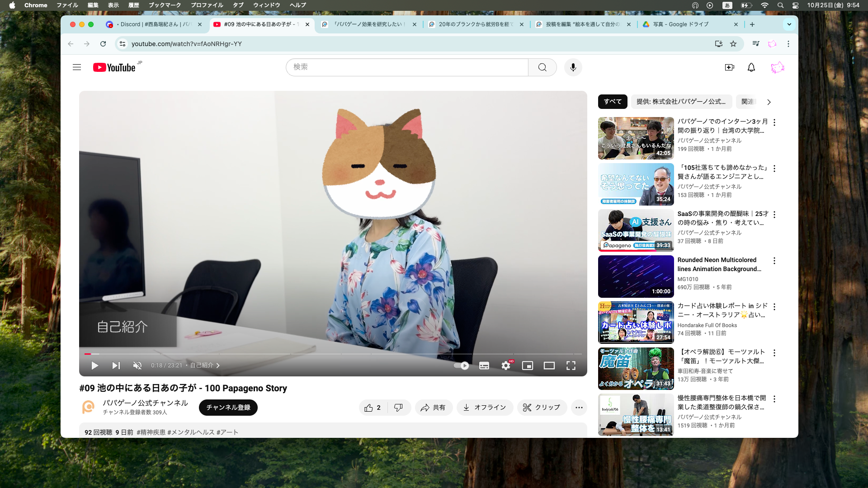The height and width of the screenshot is (488, 868).
Task: Enter fullscreen with the fullscreen icon
Action: coord(571,366)
